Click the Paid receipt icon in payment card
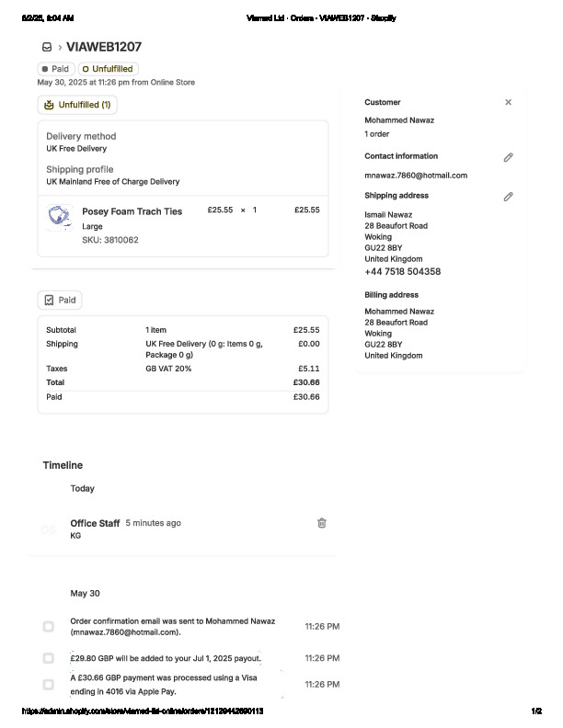 50,300
